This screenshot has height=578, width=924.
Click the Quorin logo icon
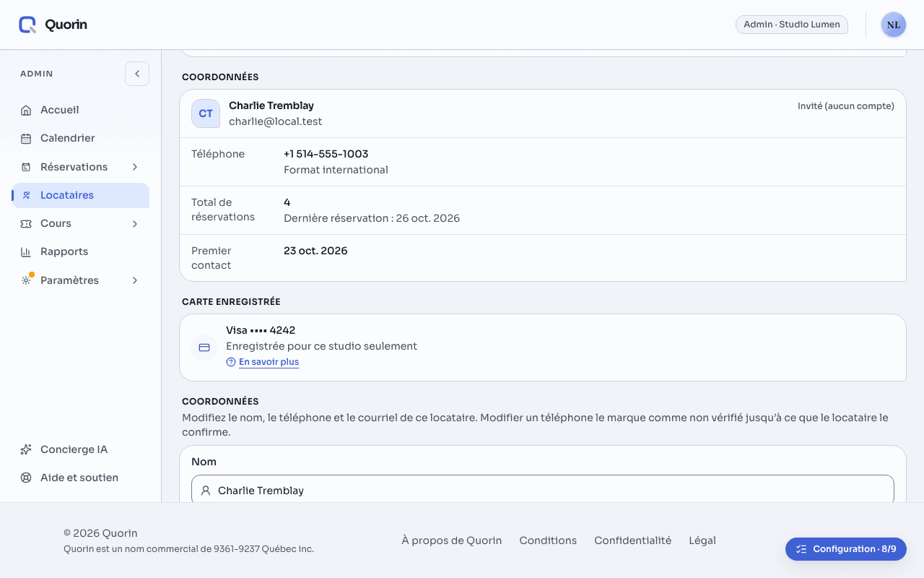pyautogui.click(x=27, y=25)
